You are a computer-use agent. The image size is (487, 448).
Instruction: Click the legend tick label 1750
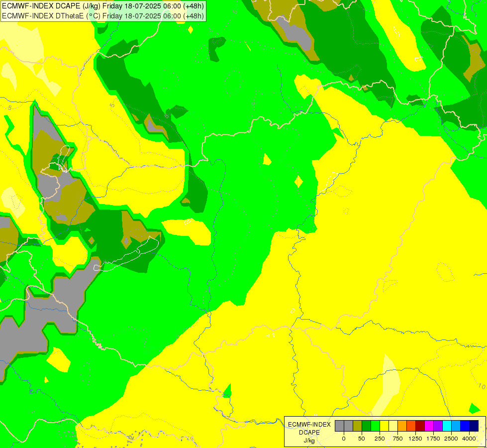433,439
